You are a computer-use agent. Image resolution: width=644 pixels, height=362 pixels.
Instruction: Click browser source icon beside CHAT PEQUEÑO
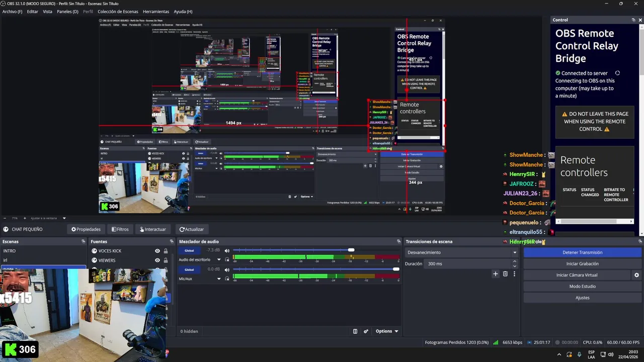click(x=6, y=229)
